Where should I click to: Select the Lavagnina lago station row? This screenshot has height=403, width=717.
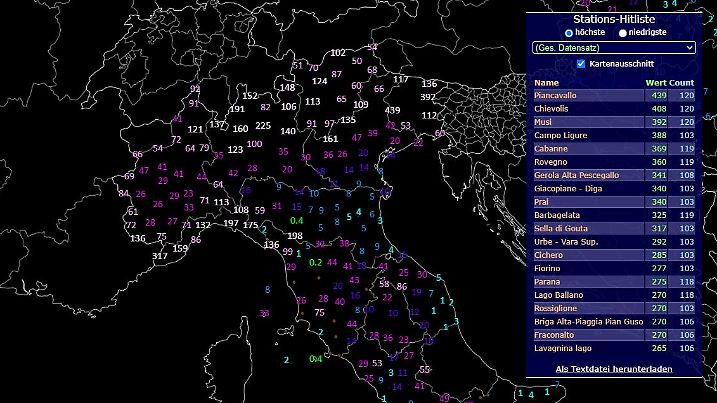click(614, 348)
